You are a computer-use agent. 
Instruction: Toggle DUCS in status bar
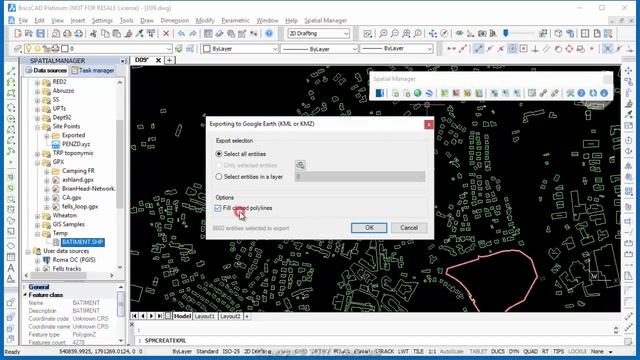tap(498, 351)
